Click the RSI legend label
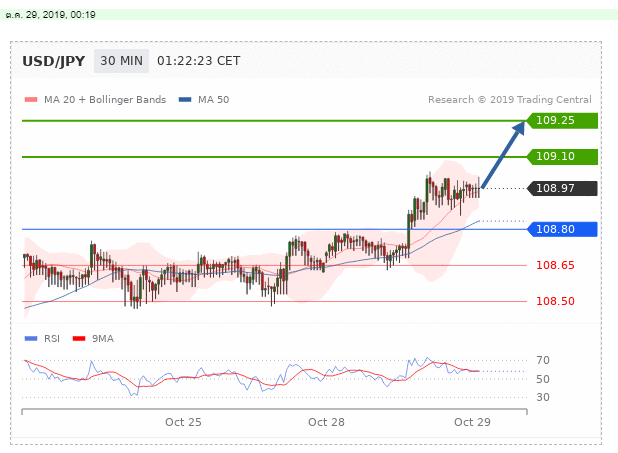Screen dimensions: 618x453 [x=52, y=339]
